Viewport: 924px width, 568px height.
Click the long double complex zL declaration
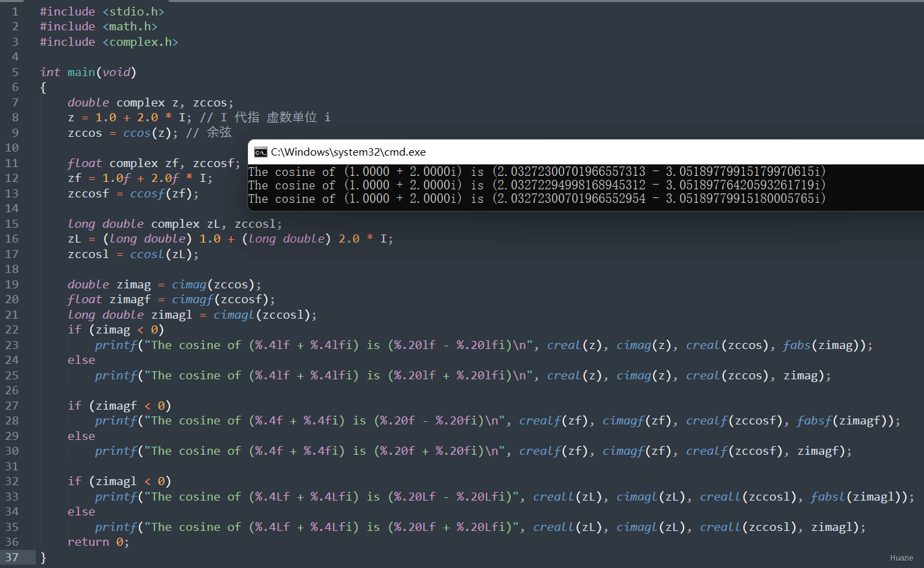click(175, 224)
